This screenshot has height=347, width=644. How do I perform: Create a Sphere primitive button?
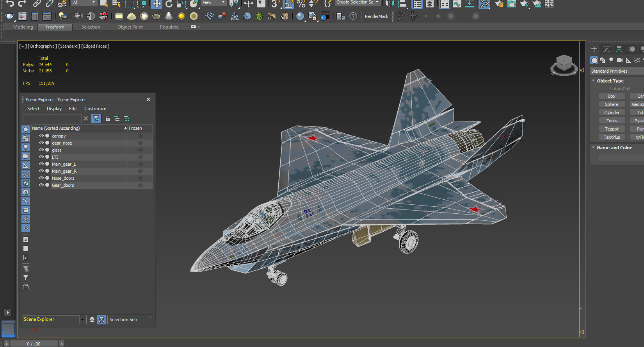[x=612, y=104]
